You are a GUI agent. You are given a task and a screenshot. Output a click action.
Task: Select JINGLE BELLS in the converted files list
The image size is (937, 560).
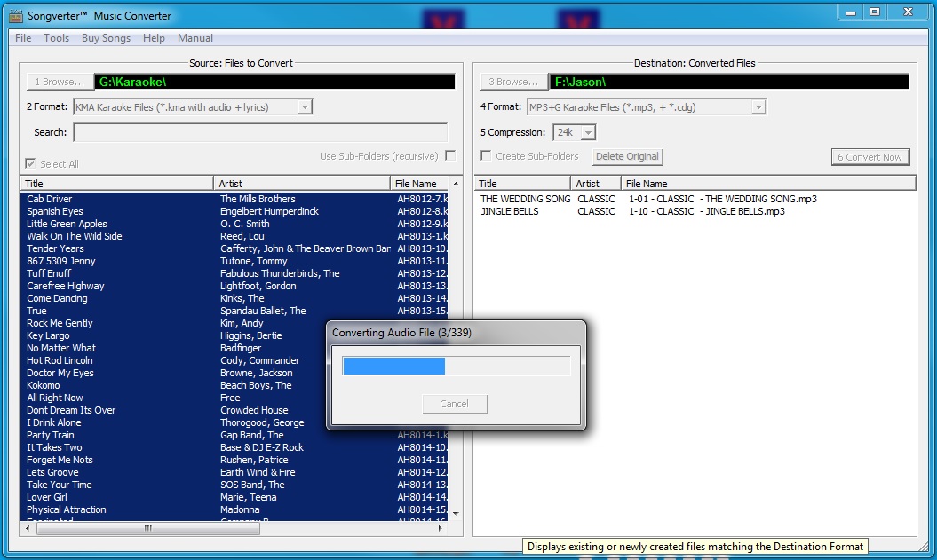[x=511, y=211]
